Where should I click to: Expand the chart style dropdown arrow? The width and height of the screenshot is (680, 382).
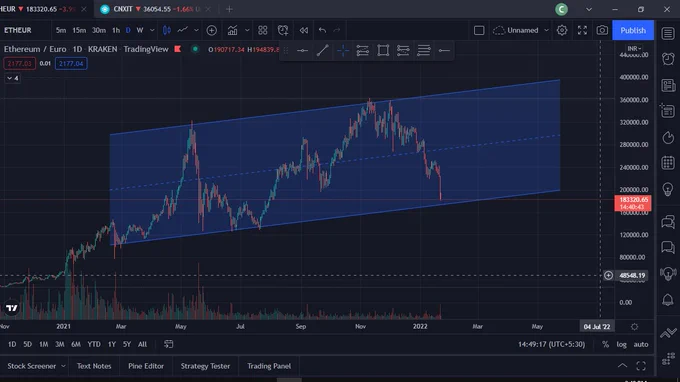tap(196, 30)
